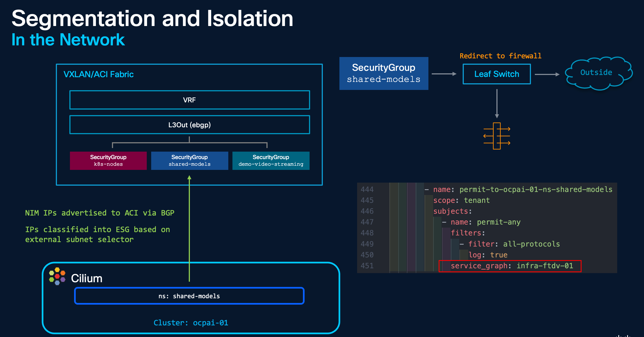Click the 'Cilium' label

pyautogui.click(x=87, y=278)
